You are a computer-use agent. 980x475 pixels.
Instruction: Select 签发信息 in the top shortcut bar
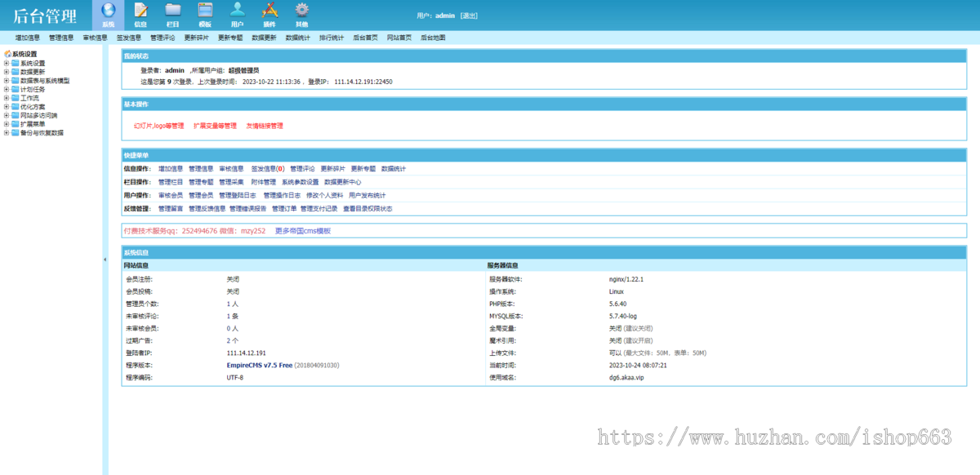[129, 38]
